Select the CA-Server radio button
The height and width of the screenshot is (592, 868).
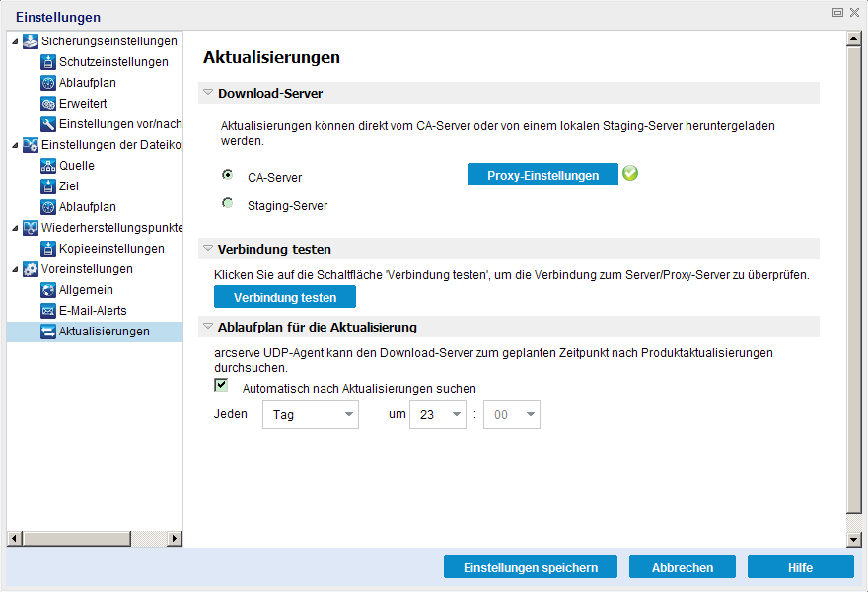(228, 175)
